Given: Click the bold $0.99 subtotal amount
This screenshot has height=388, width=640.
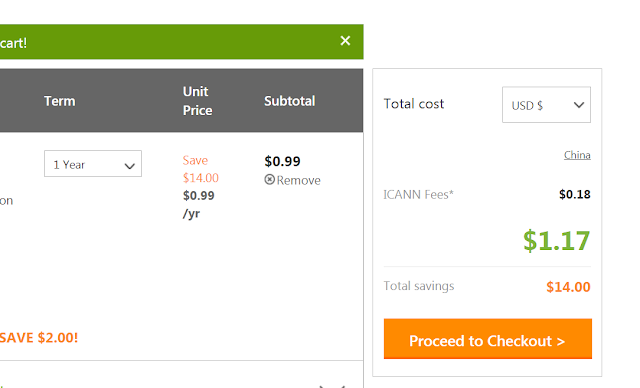Looking at the screenshot, I should pyautogui.click(x=282, y=161).
